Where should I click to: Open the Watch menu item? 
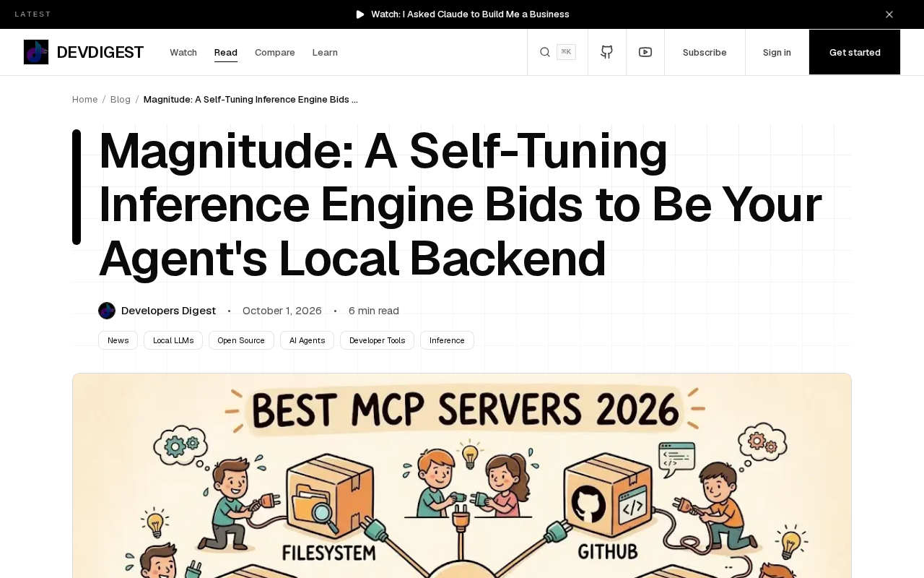coord(183,53)
